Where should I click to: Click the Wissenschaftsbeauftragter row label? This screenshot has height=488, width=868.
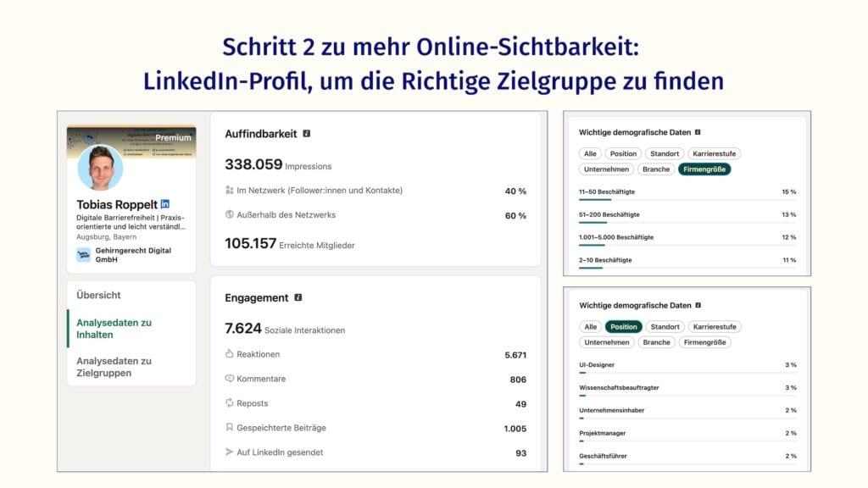pyautogui.click(x=619, y=388)
